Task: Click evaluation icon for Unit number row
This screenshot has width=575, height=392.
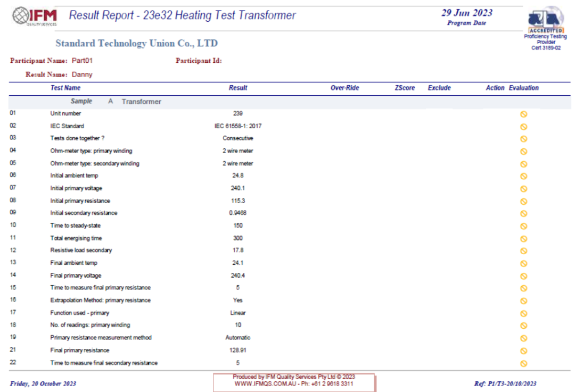Action: pos(523,114)
